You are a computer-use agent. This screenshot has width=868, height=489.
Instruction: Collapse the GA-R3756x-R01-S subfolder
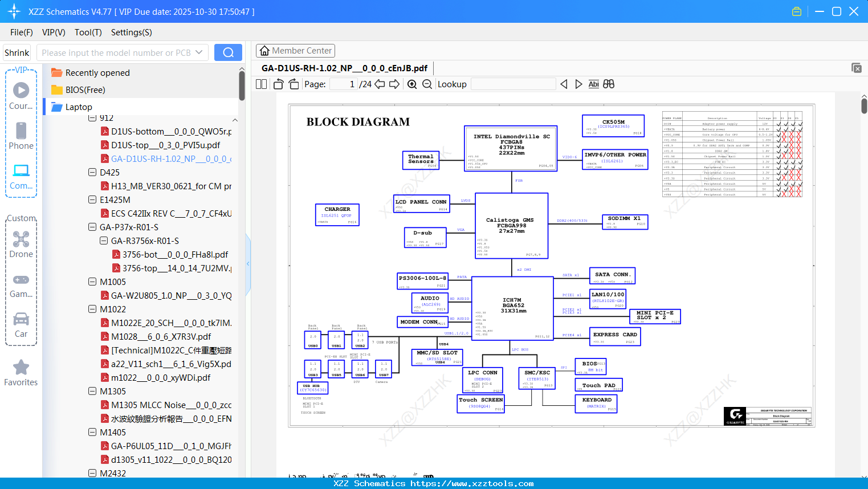click(x=104, y=241)
